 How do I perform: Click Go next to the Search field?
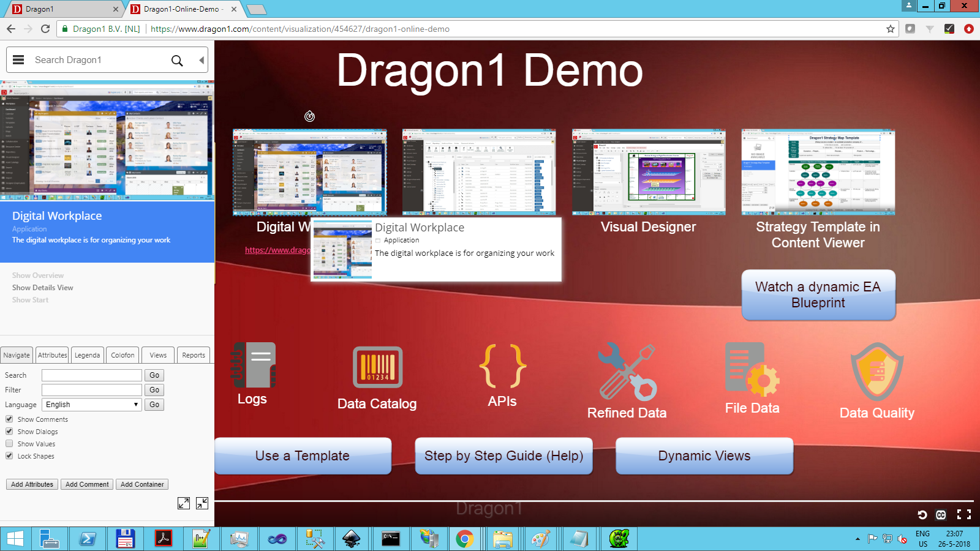pos(154,375)
